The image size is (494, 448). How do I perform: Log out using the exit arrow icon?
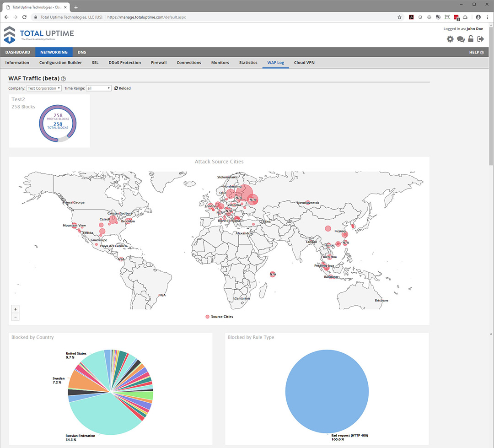coord(480,39)
